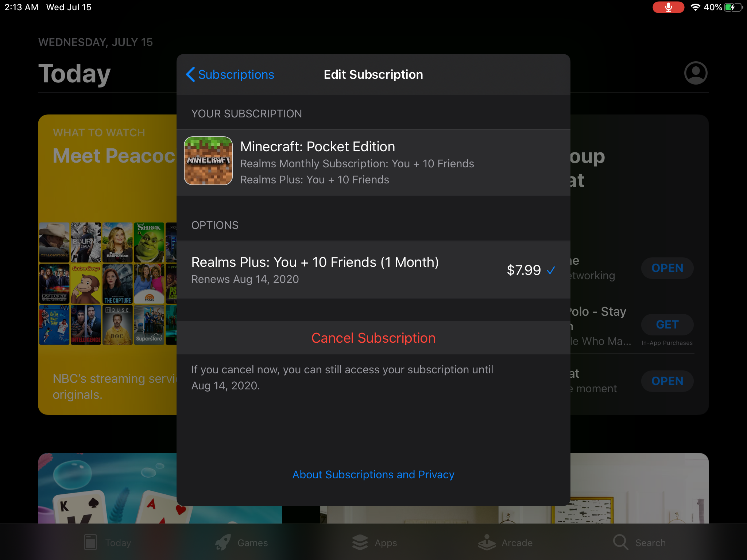Switch to the Search tab

(x=639, y=542)
